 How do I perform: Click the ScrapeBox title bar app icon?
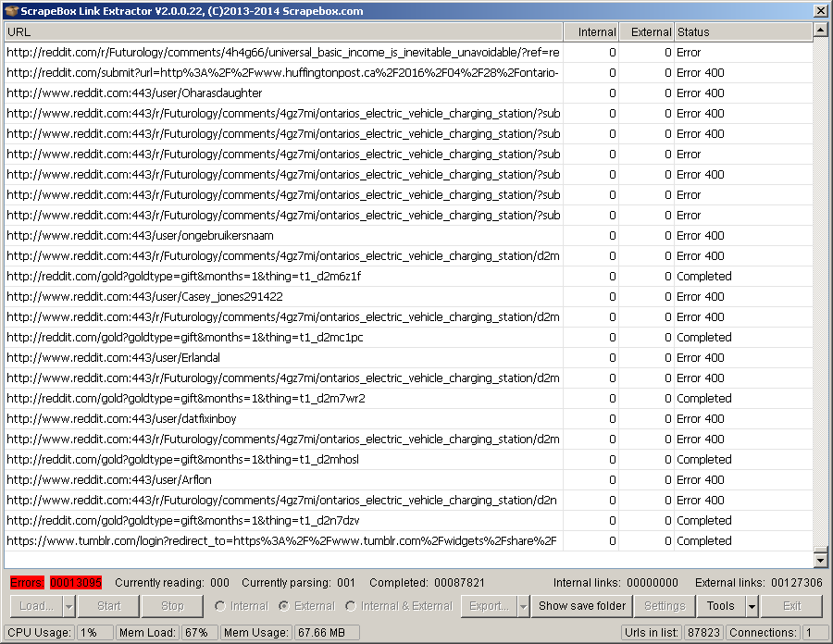(x=12, y=10)
